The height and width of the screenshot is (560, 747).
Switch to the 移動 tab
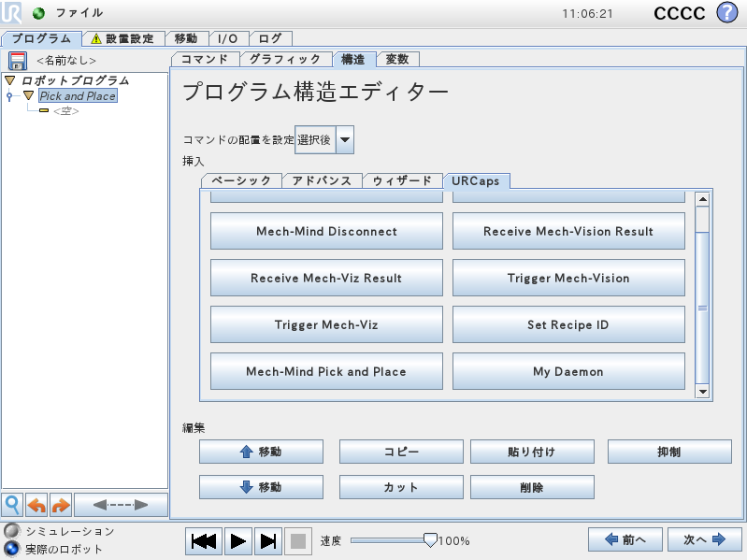tap(186, 38)
